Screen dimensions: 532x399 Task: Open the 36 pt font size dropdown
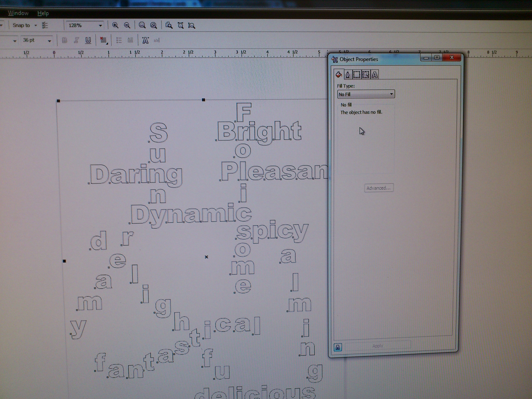pyautogui.click(x=50, y=41)
